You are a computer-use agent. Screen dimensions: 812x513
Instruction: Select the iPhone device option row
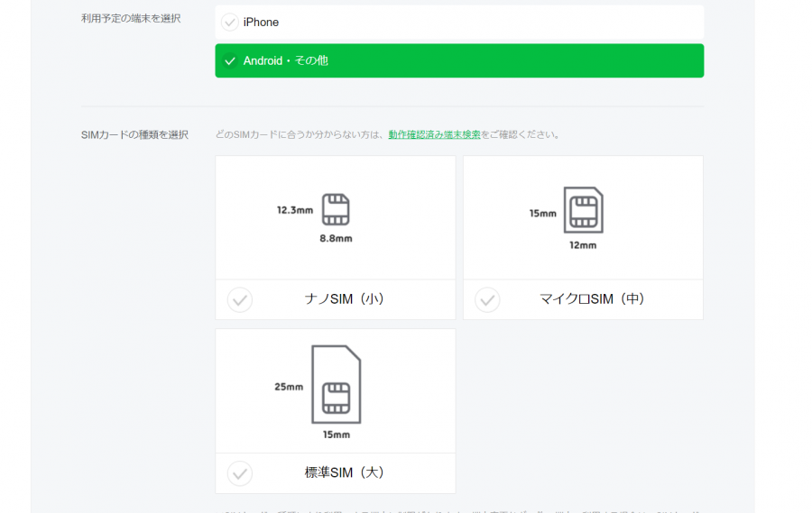tap(458, 22)
